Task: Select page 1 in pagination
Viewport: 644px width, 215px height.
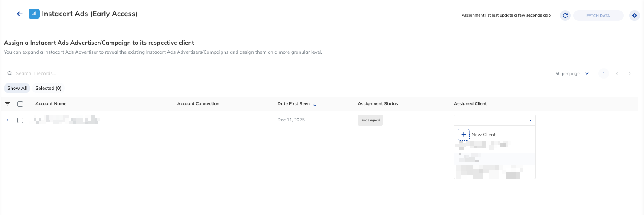Action: 603,74
